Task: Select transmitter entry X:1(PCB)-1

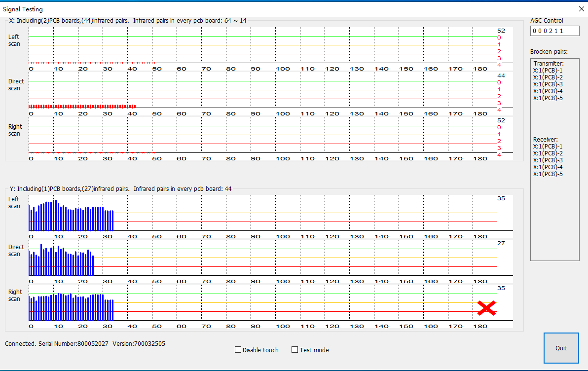Action: [548, 71]
